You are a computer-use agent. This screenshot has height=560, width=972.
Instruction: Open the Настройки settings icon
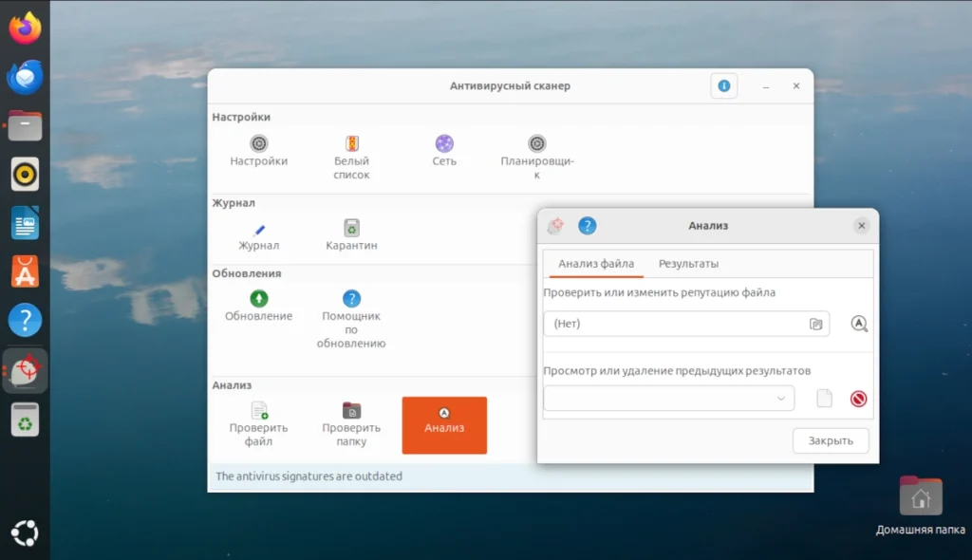click(258, 151)
